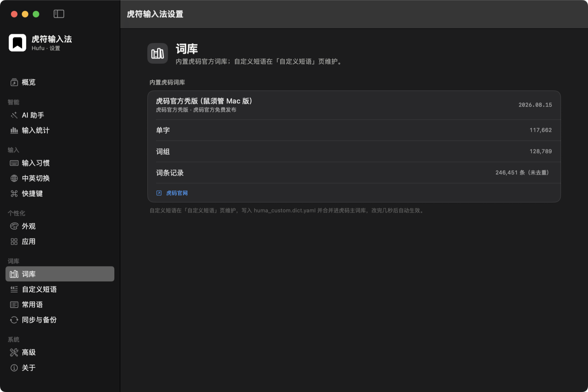Click the external link icon beside 虎码官网

[159, 193]
